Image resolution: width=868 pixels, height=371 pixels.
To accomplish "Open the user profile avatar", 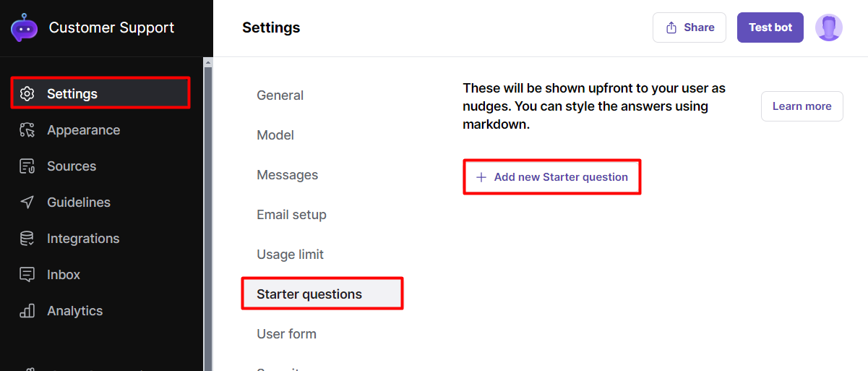I will pos(828,27).
